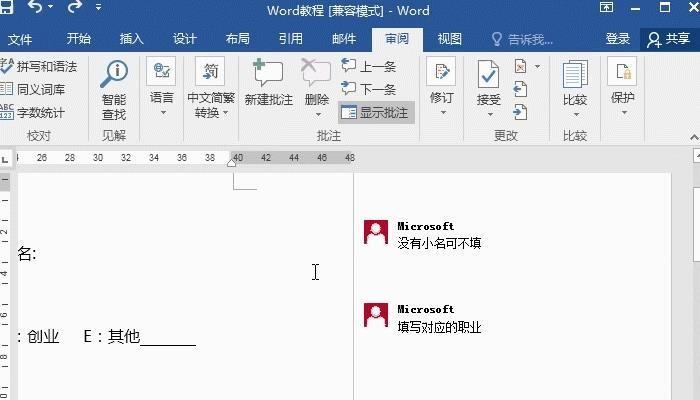Click tab selector at ruler corner
The height and width of the screenshot is (400, 700).
4,159
